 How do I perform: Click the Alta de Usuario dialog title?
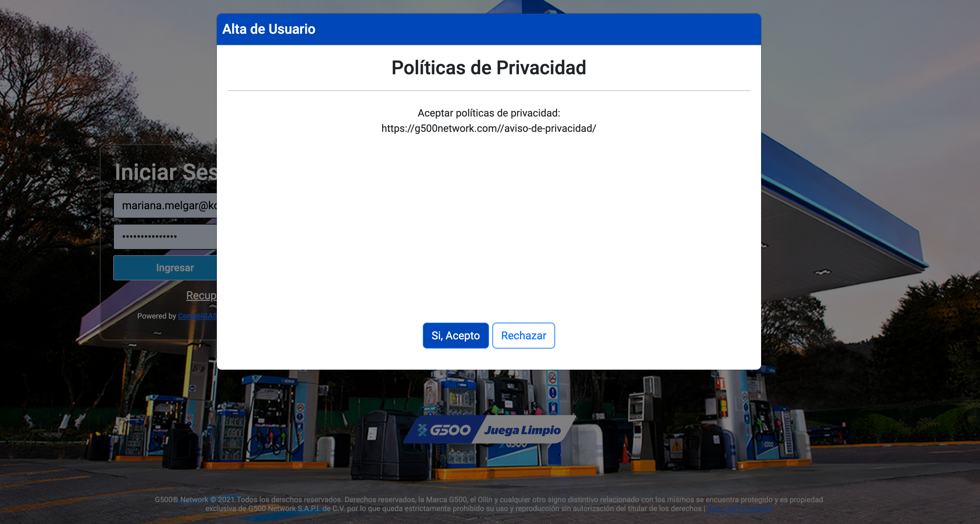pyautogui.click(x=269, y=29)
